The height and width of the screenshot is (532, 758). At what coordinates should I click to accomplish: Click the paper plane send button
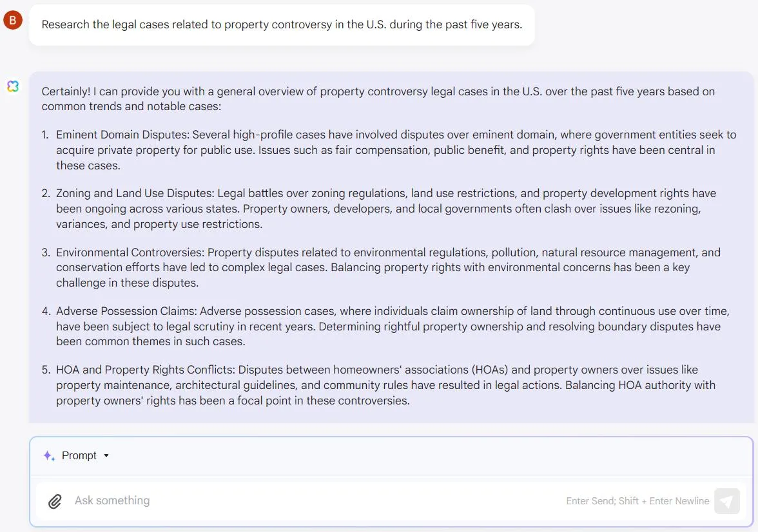(727, 501)
